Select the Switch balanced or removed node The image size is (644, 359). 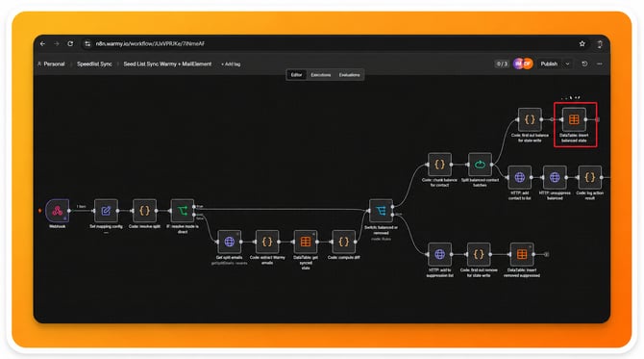coord(381,211)
